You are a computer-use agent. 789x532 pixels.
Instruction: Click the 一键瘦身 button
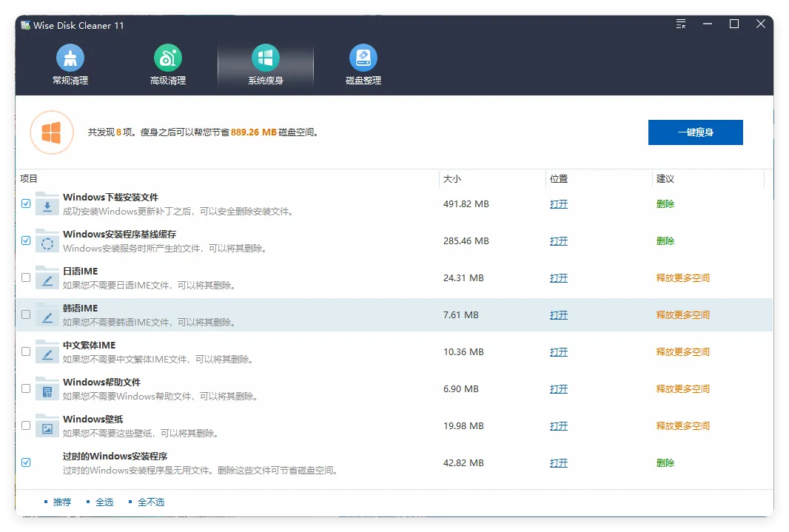click(x=695, y=132)
